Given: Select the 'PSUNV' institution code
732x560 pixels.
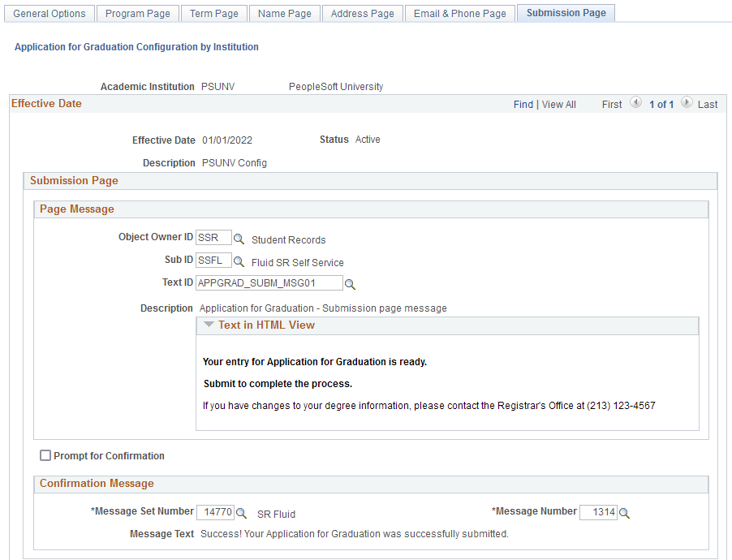Looking at the screenshot, I should (x=217, y=86).
